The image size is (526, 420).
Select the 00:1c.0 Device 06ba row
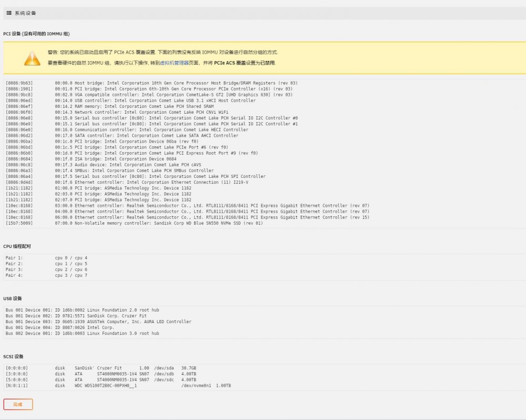click(102, 142)
